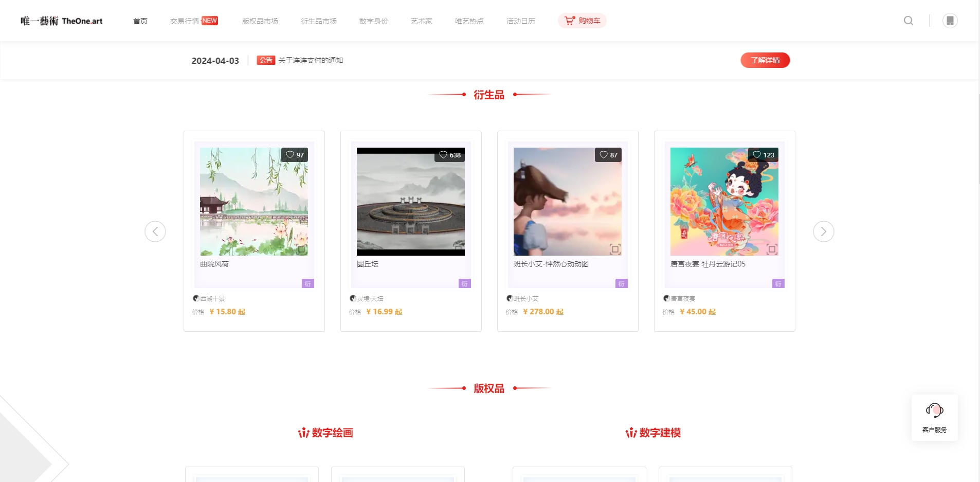Click the purple 衍 badge on 班长小艾
The height and width of the screenshot is (482, 980).
(x=621, y=283)
